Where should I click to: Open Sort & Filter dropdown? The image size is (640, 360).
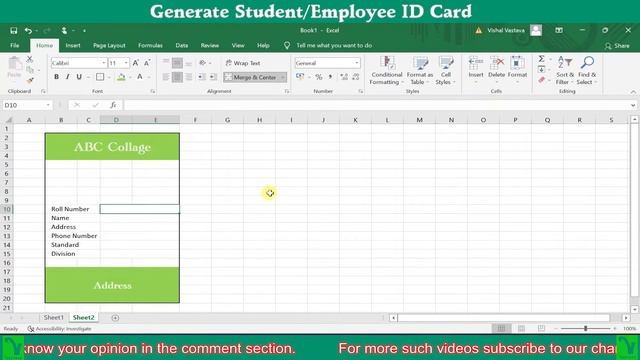tap(565, 71)
